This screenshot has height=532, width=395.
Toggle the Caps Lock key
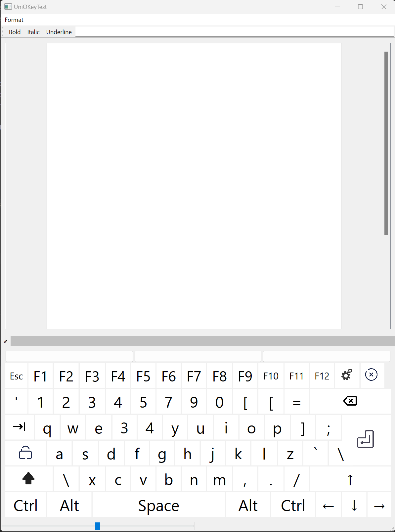(x=26, y=453)
